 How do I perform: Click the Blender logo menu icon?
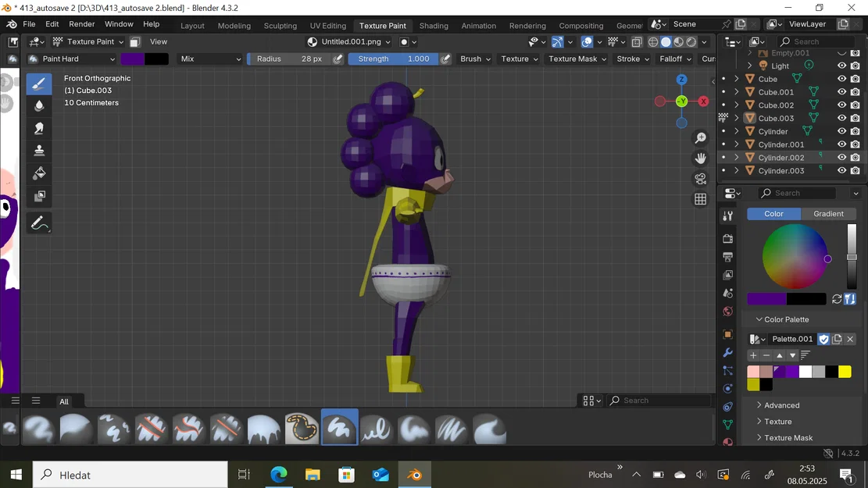pos(11,24)
